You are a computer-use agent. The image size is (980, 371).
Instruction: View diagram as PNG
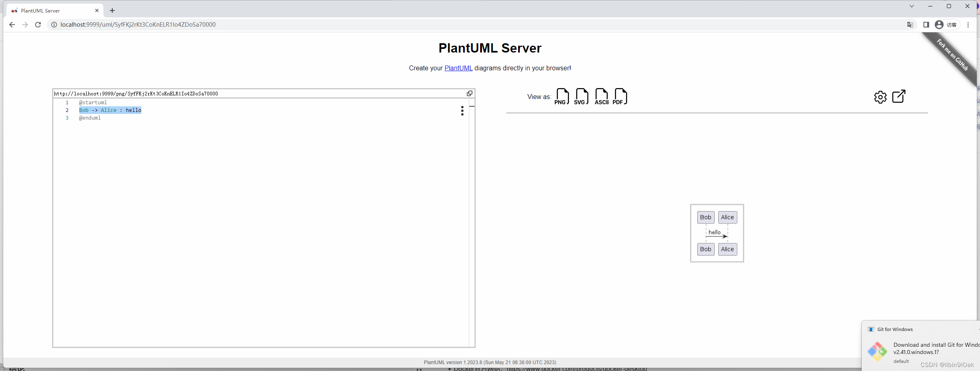click(x=562, y=97)
